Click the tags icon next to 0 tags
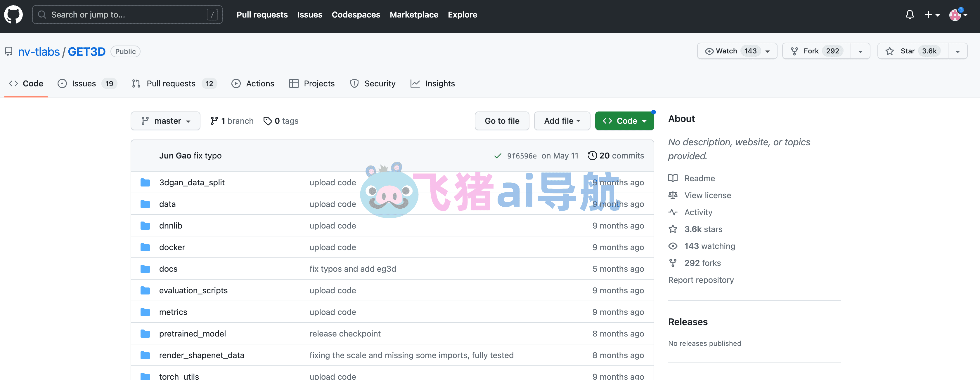Screen dimensions: 980x380 [268, 121]
